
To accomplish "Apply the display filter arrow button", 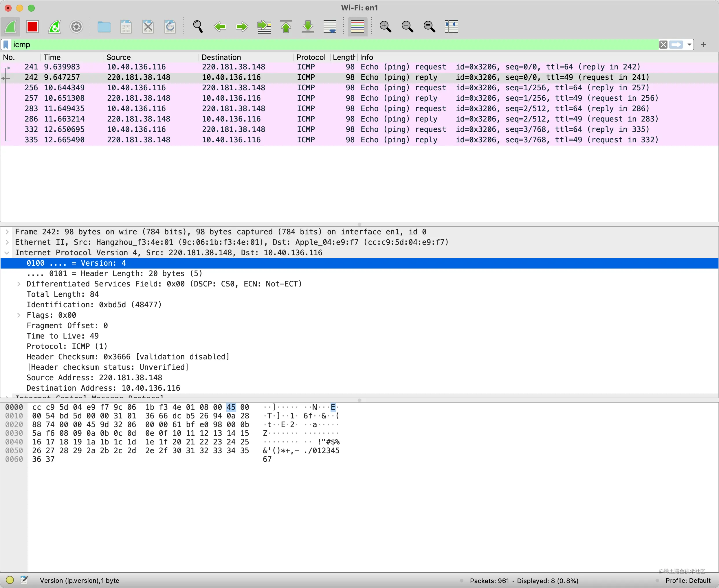I will pyautogui.click(x=676, y=45).
